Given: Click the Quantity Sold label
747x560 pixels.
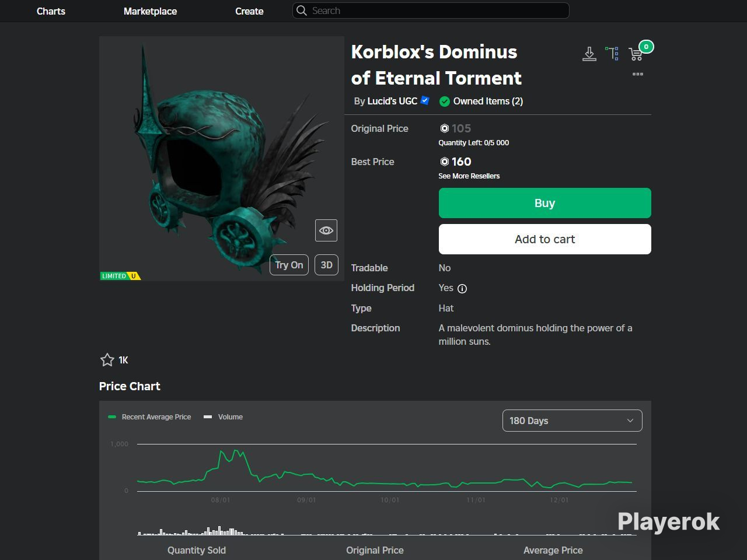Looking at the screenshot, I should coord(197,550).
